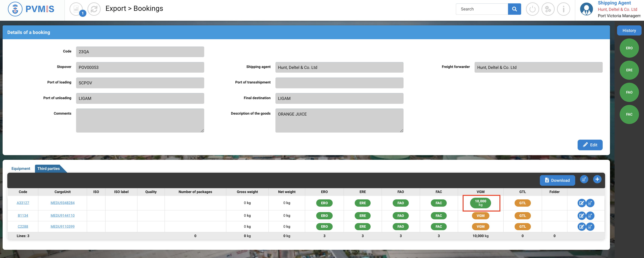Click the plus add equipment icon
This screenshot has height=258, width=644.
pos(597,179)
